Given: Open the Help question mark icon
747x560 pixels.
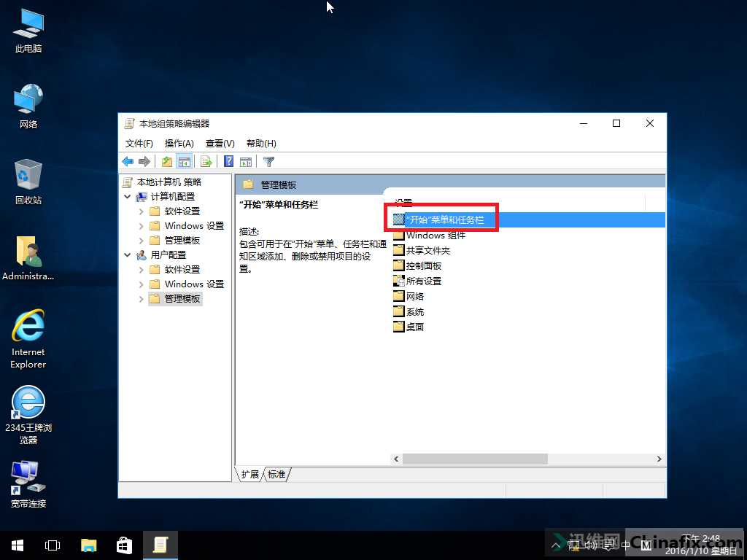Looking at the screenshot, I should pyautogui.click(x=228, y=161).
